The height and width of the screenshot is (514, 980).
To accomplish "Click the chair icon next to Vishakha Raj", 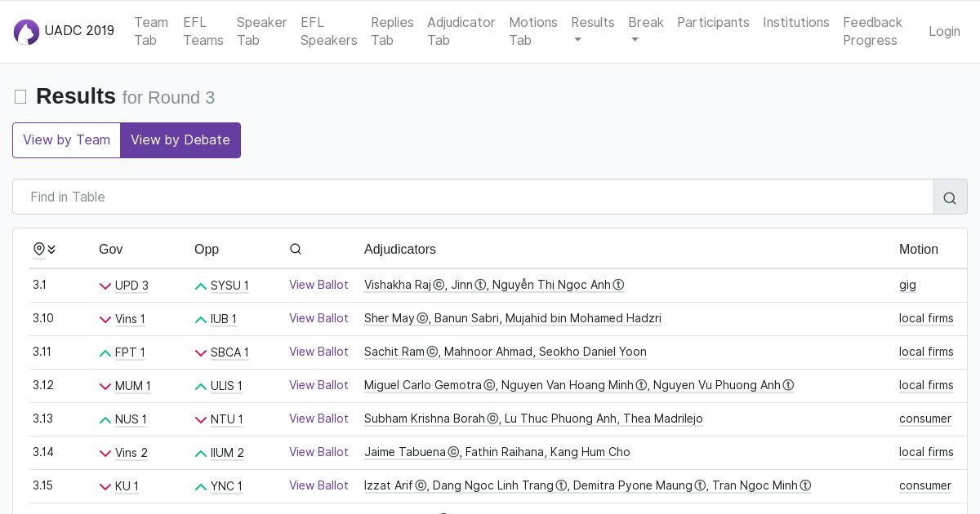I will pos(439,286).
